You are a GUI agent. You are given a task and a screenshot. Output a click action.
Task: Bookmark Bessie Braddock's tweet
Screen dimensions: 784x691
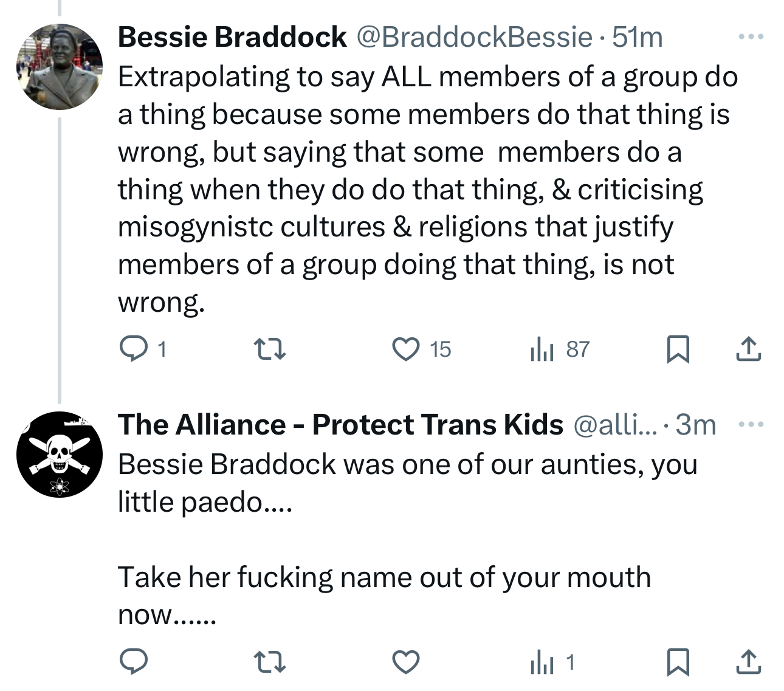coord(678,349)
